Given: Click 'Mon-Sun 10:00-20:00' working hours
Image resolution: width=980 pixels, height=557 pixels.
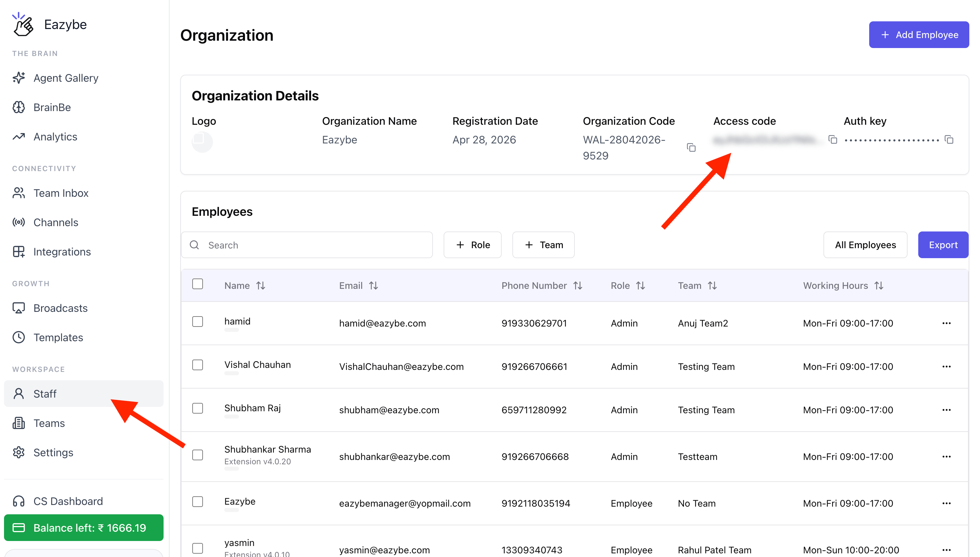Looking at the screenshot, I should coord(851,550).
